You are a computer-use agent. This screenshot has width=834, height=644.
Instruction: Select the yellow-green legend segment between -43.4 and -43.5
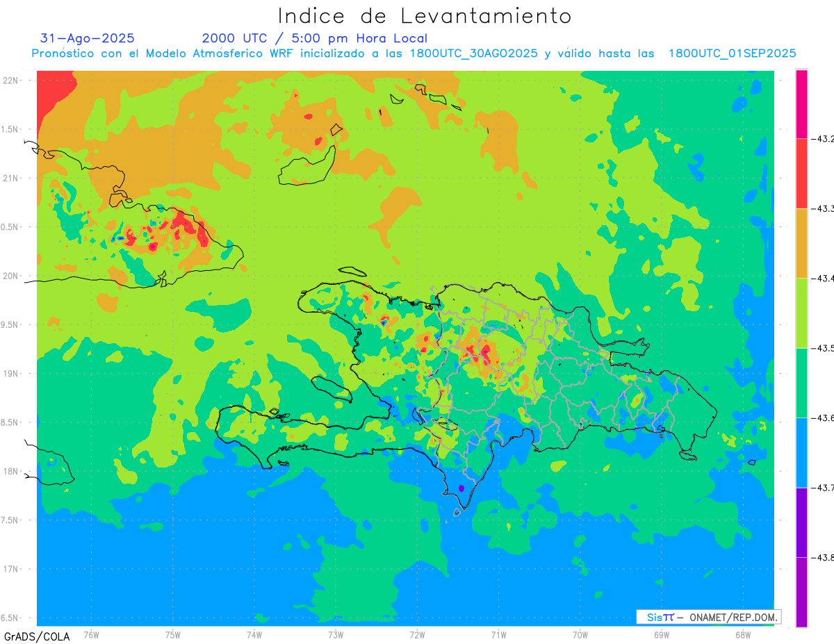[x=801, y=313]
